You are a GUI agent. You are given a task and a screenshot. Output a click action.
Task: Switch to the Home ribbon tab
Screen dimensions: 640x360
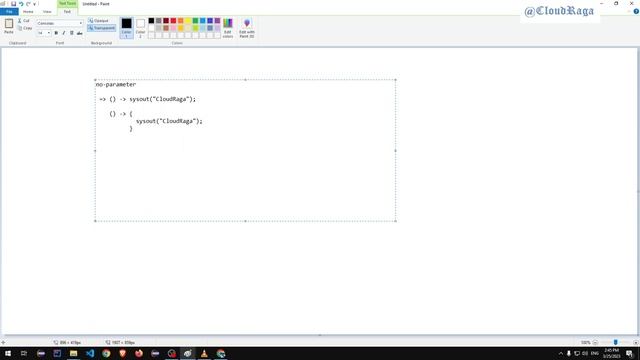click(28, 12)
